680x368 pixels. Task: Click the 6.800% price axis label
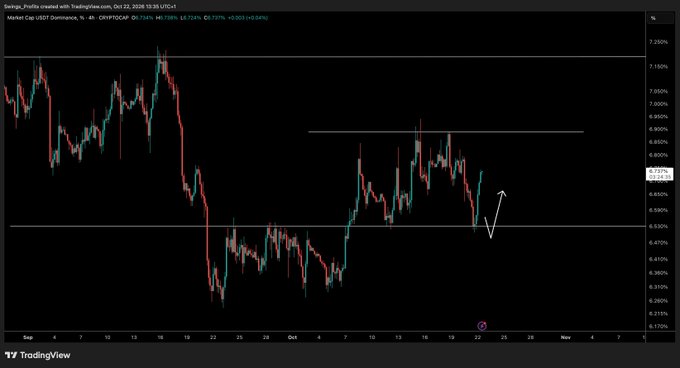658,155
